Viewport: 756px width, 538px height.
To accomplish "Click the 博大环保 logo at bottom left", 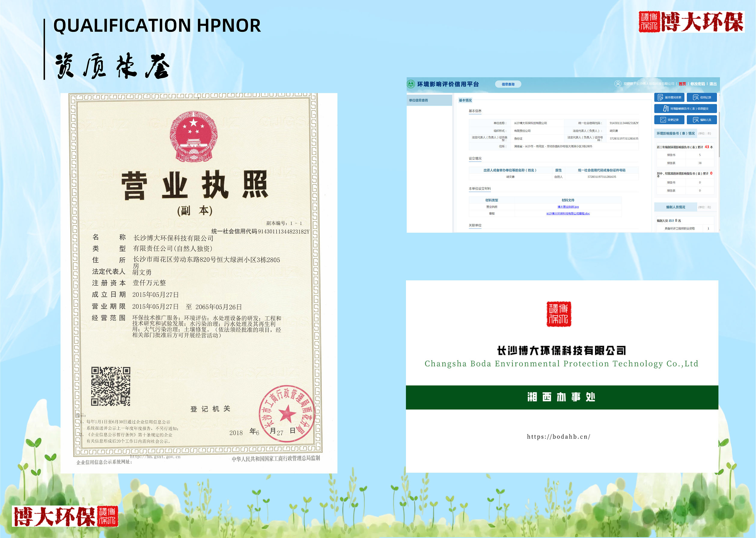I will [x=65, y=516].
